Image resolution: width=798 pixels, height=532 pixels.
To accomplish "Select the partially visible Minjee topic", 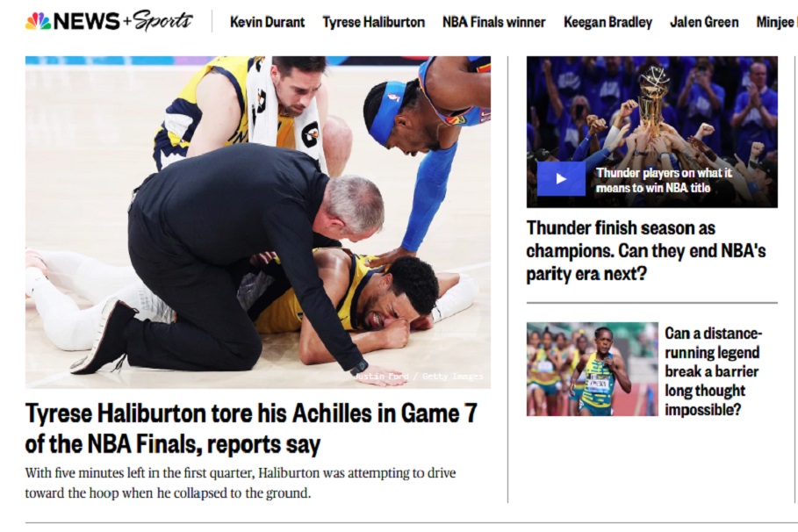I will (x=777, y=23).
